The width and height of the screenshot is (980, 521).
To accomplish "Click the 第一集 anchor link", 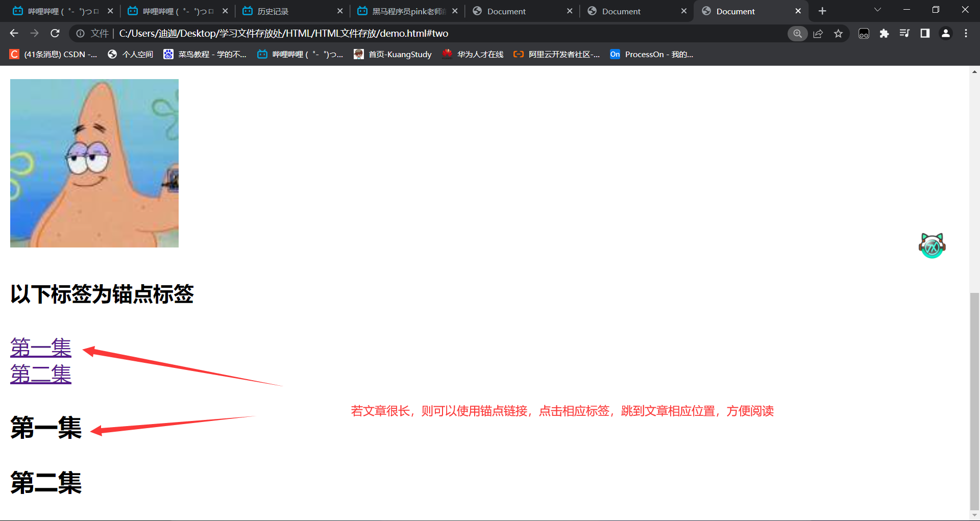I will [41, 348].
